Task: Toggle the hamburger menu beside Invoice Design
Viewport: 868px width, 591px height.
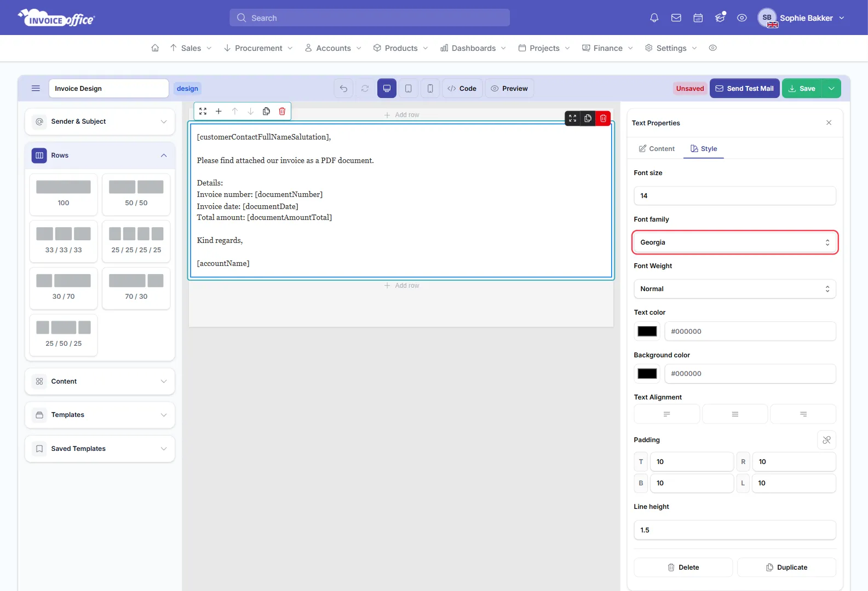Action: 36,89
